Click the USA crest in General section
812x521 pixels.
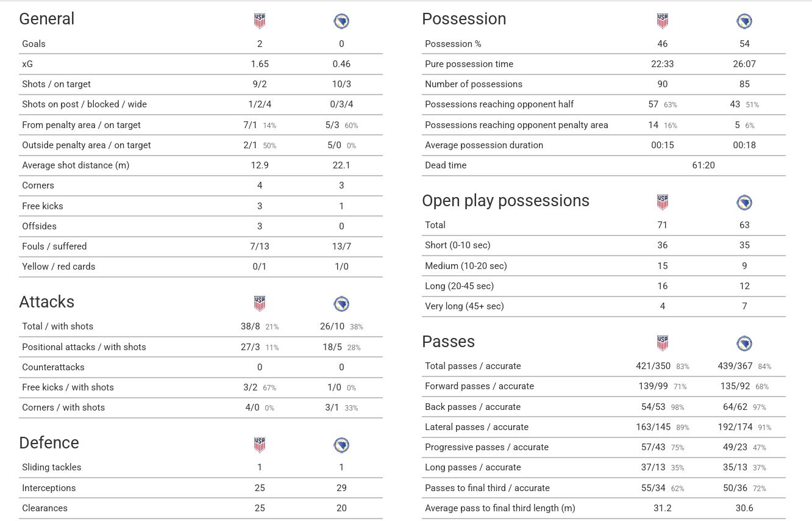pyautogui.click(x=260, y=21)
